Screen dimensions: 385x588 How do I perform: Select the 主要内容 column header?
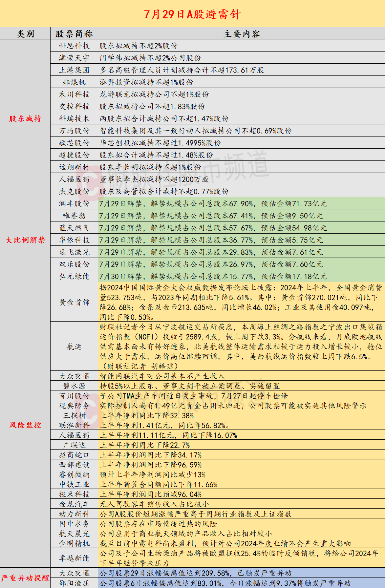(241, 34)
